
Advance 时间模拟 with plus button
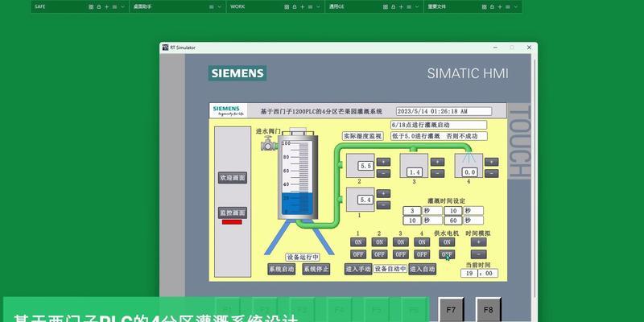tap(478, 242)
